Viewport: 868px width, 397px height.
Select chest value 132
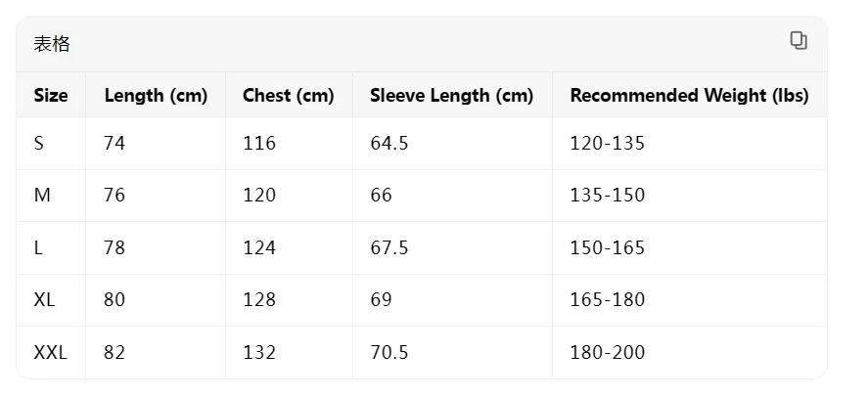(259, 352)
